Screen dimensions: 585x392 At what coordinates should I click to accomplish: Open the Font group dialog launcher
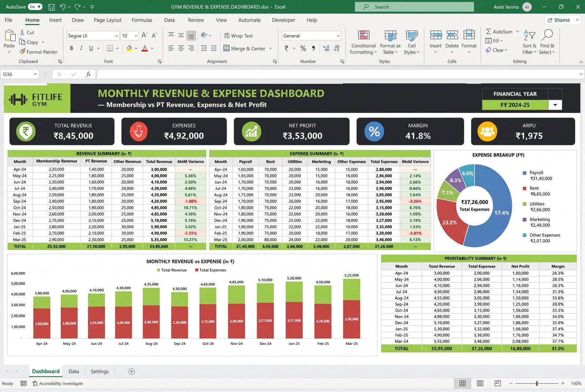(159, 61)
